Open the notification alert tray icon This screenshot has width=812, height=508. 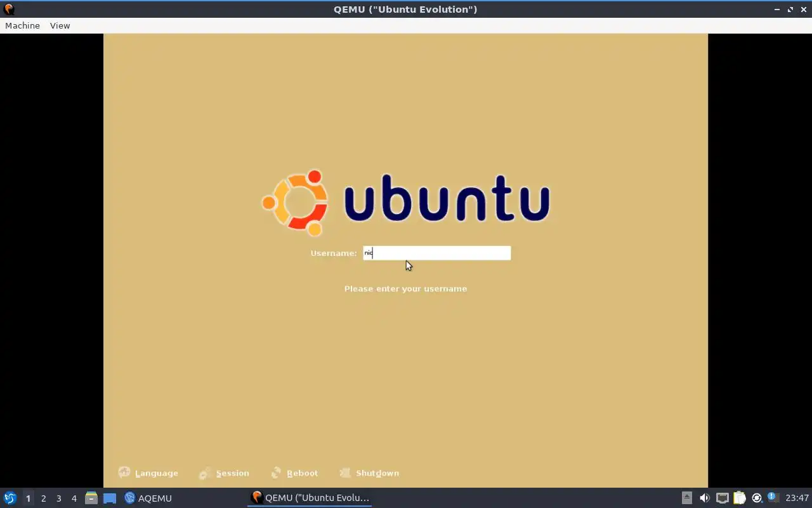(773, 497)
